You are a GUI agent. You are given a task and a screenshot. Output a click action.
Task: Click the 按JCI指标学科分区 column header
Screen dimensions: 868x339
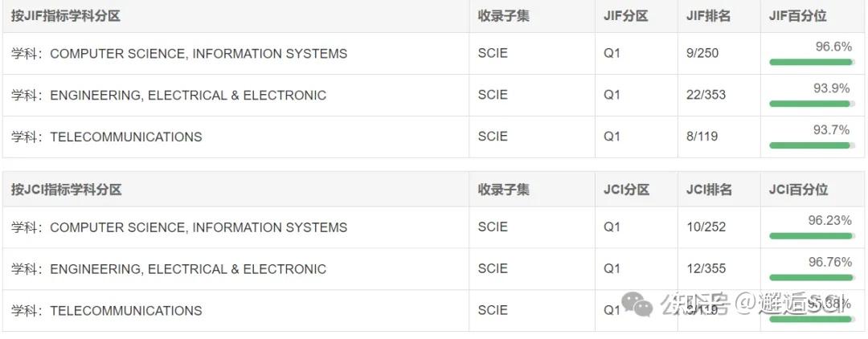pos(66,190)
